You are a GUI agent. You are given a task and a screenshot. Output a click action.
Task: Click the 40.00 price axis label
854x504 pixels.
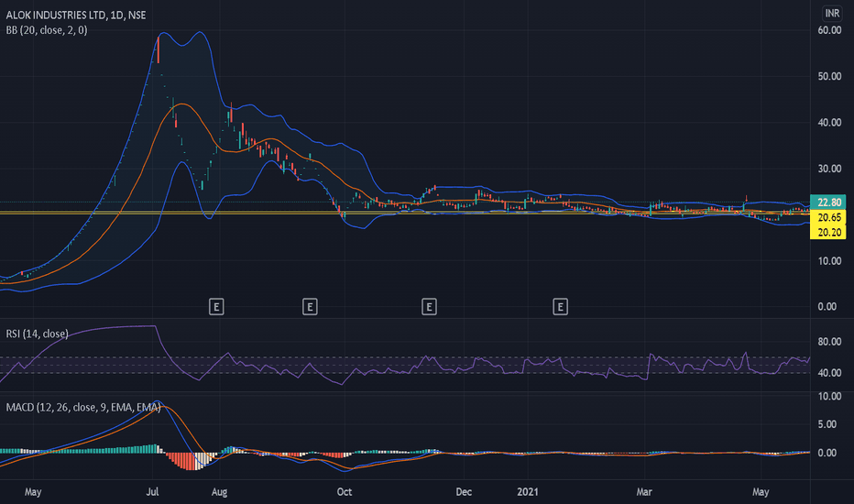(829, 123)
